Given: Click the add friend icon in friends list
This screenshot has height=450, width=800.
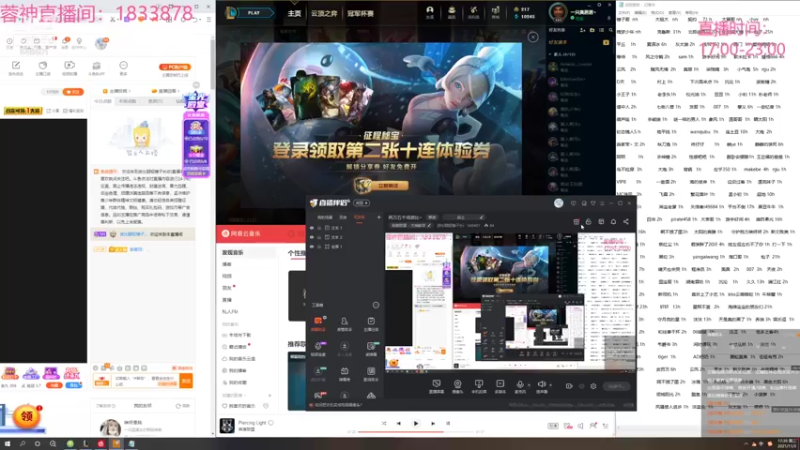Looking at the screenshot, I should click(x=583, y=31).
